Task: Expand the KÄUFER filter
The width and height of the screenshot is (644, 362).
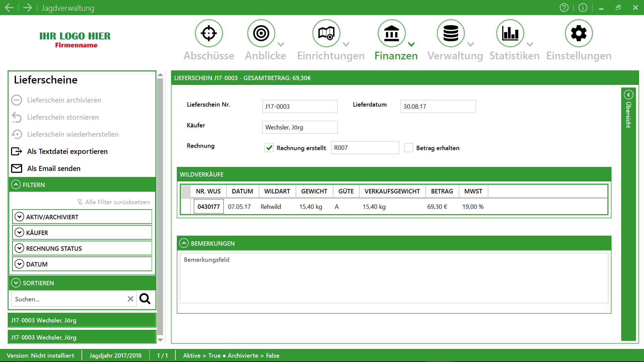Action: [19, 232]
